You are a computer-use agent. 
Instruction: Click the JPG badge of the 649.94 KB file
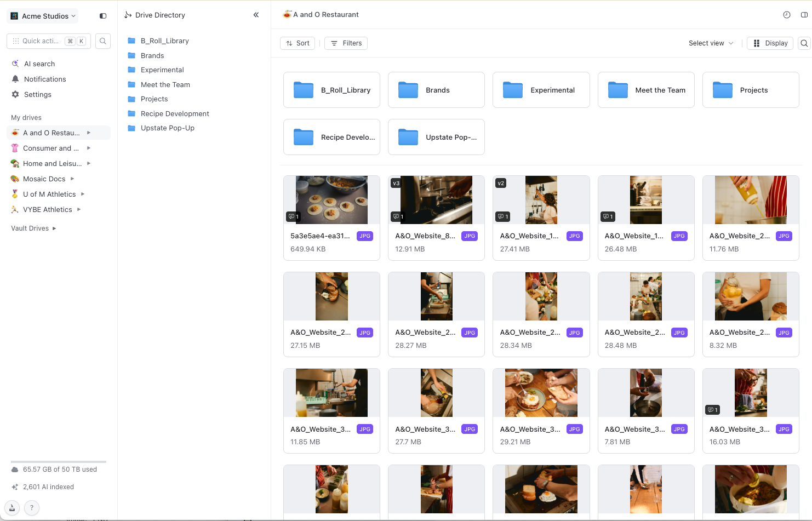pos(365,236)
